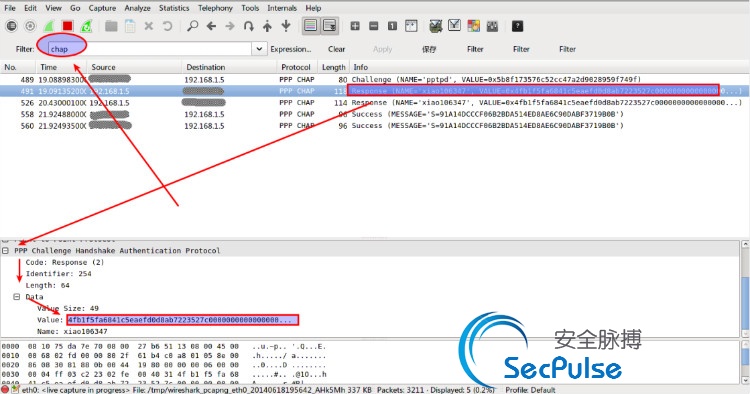Find a packet with magnifier icon
750x394 pixels.
coord(192,26)
